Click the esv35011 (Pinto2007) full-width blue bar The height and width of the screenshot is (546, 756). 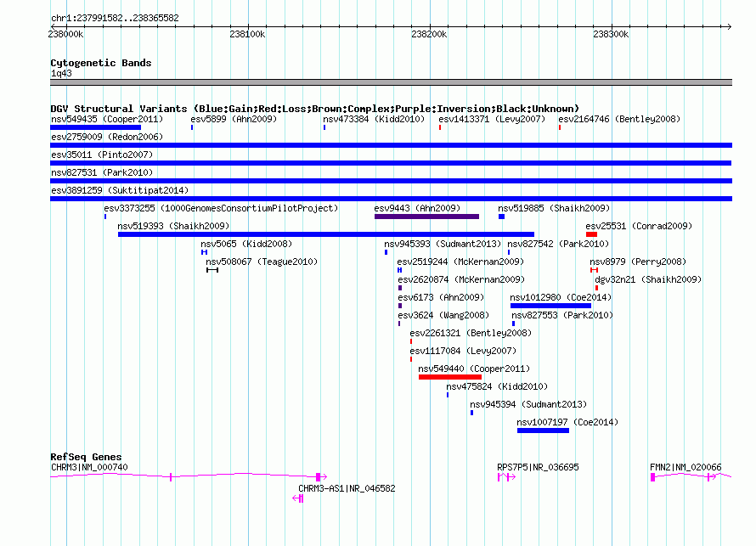tap(391, 163)
